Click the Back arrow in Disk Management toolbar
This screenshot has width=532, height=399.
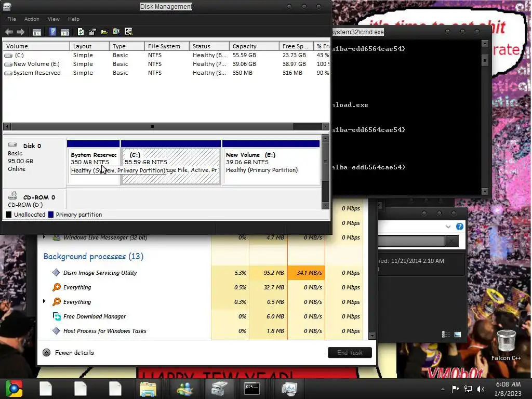[x=9, y=32]
